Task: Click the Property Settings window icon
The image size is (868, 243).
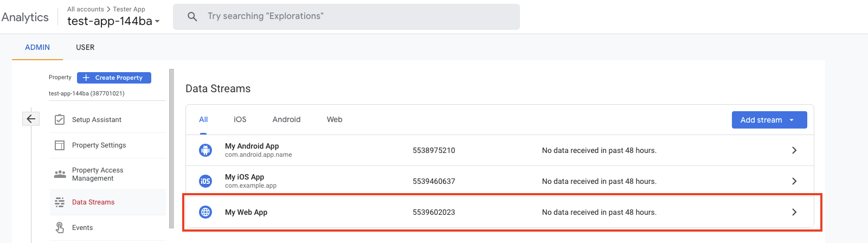Action: pos(60,145)
